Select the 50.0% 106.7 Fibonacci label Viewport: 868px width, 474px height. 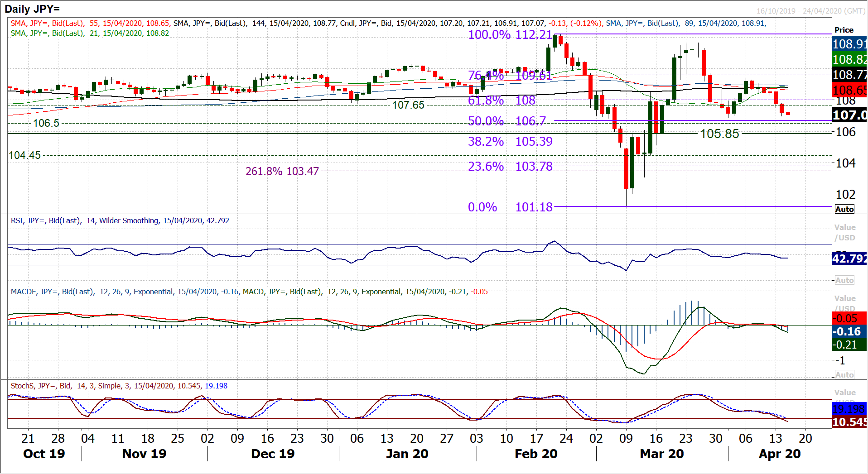(507, 121)
